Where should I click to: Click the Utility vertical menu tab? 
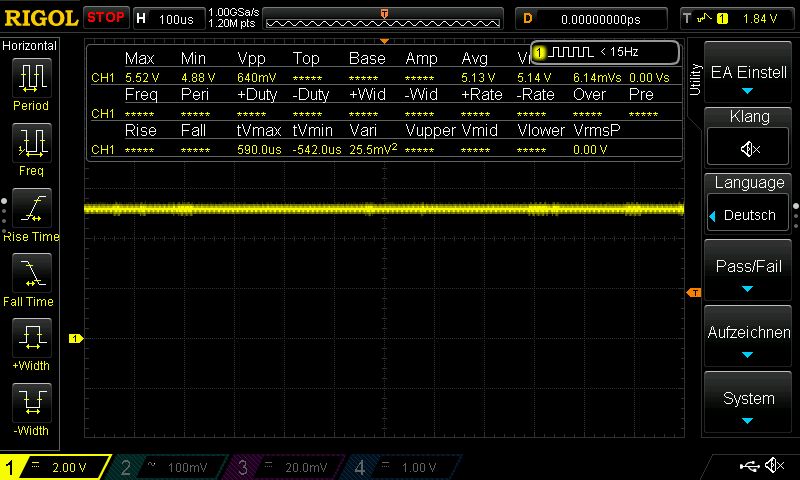click(695, 80)
